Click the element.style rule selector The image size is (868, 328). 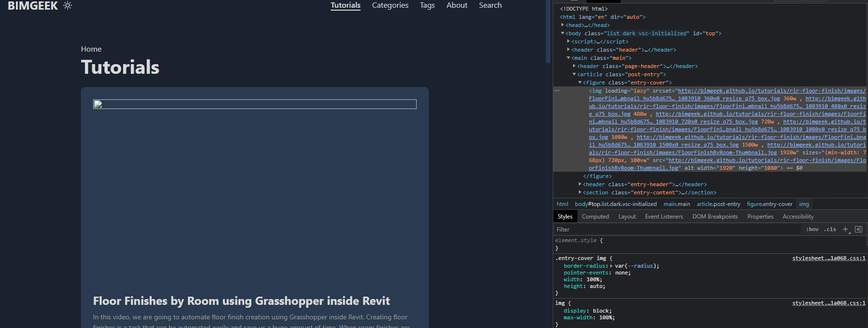[x=575, y=240]
